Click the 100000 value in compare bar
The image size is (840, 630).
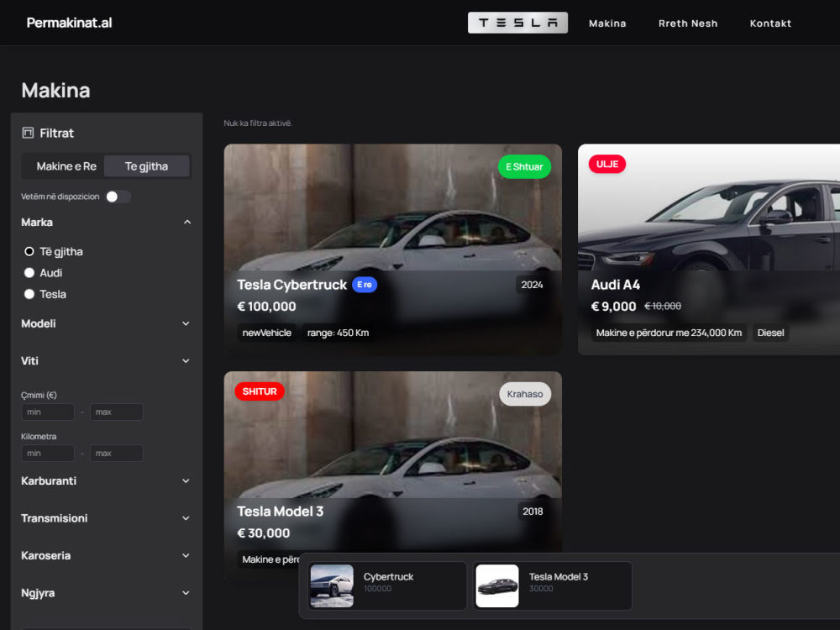coord(378,589)
